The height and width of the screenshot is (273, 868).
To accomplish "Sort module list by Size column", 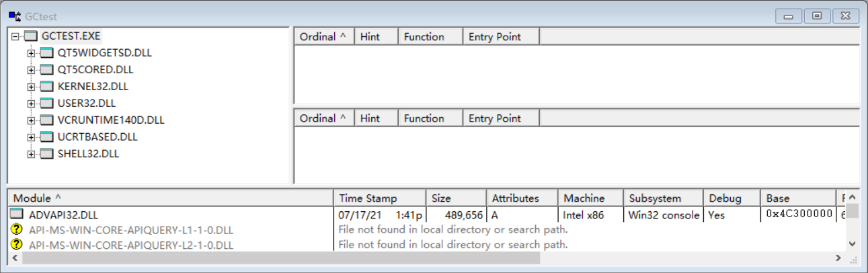I will click(x=457, y=198).
